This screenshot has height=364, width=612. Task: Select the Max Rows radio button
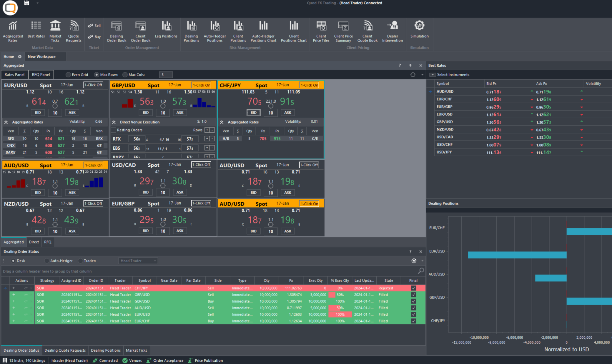pyautogui.click(x=97, y=74)
